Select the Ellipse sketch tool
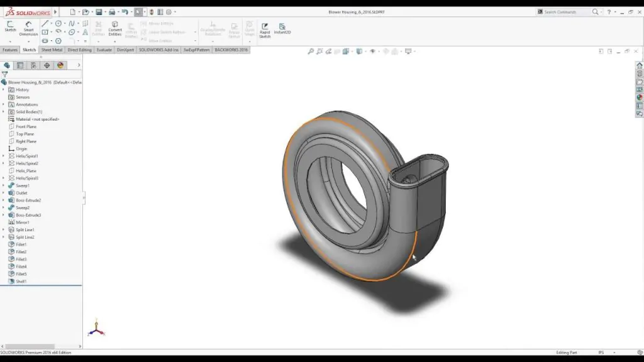The image size is (644, 362). click(72, 32)
